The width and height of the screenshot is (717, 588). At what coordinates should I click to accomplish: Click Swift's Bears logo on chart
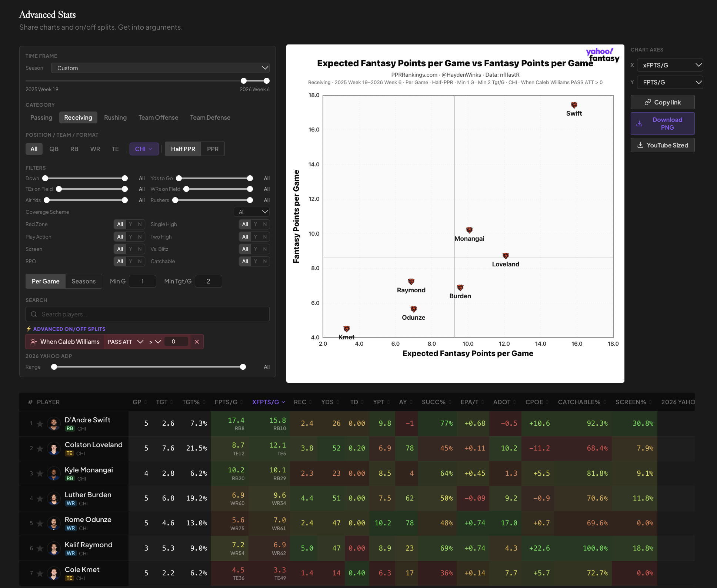pos(574,105)
